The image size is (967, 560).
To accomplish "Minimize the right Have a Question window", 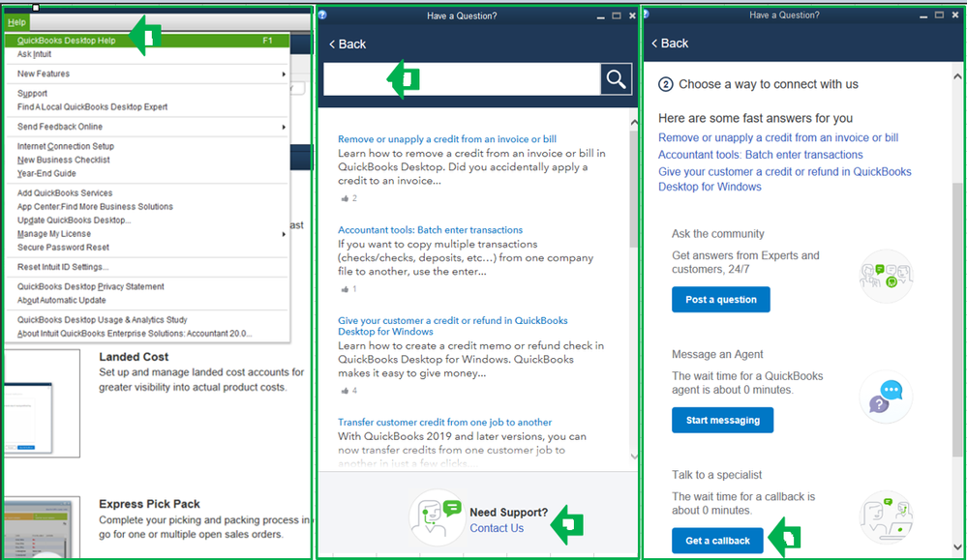I will pyautogui.click(x=923, y=16).
